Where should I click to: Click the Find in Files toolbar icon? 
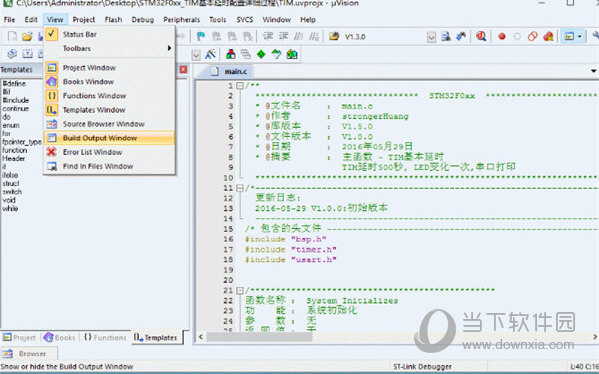(x=446, y=36)
